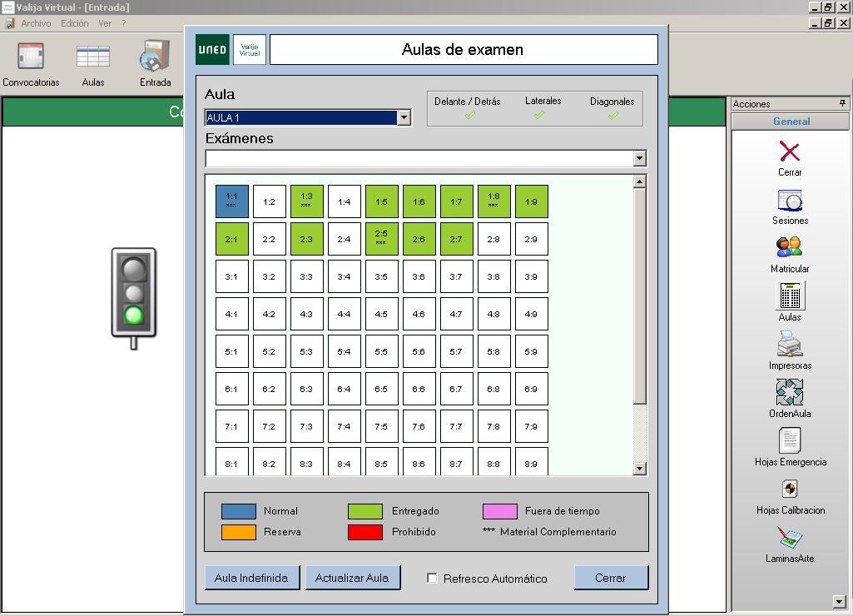
Task: Open the Archivo menu
Action: (36, 23)
